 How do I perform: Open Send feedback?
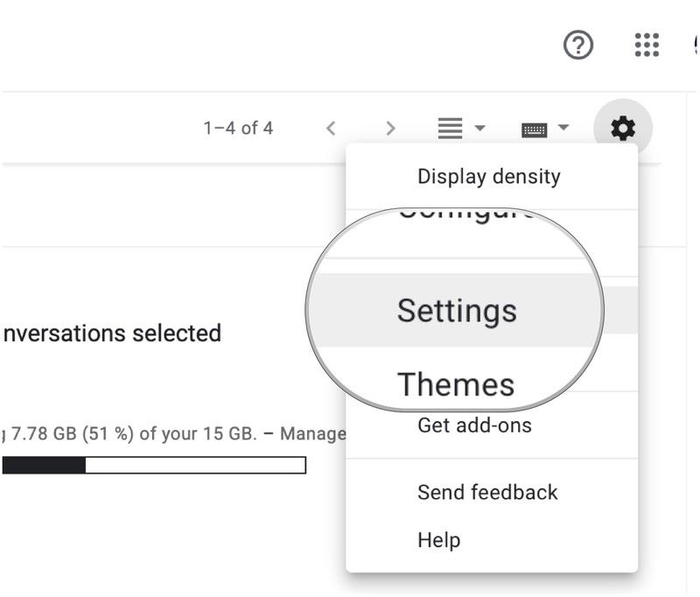pyautogui.click(x=487, y=492)
